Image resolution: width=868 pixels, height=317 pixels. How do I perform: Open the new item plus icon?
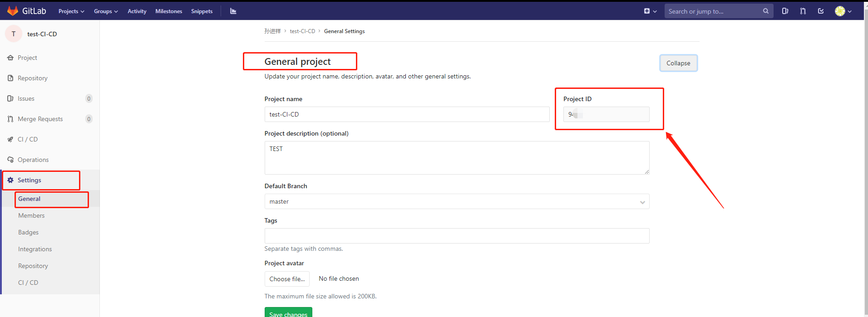(647, 11)
